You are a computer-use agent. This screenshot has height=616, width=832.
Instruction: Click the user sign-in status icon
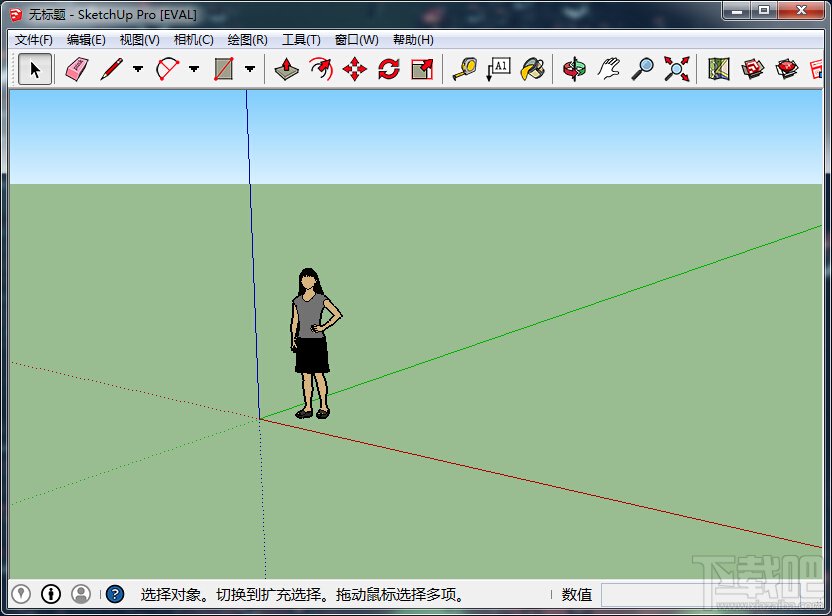[x=81, y=594]
